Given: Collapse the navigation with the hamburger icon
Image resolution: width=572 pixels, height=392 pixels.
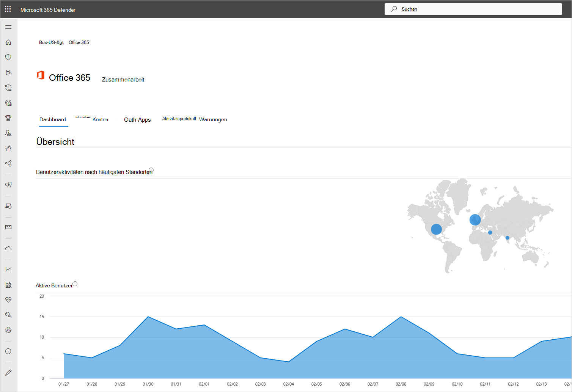Looking at the screenshot, I should pyautogui.click(x=8, y=27).
